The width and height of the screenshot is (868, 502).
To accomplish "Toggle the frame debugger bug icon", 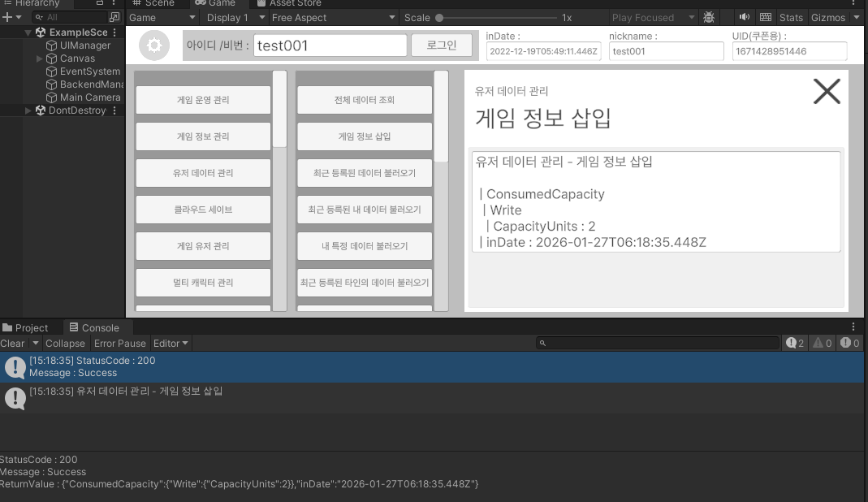I will coord(709,17).
